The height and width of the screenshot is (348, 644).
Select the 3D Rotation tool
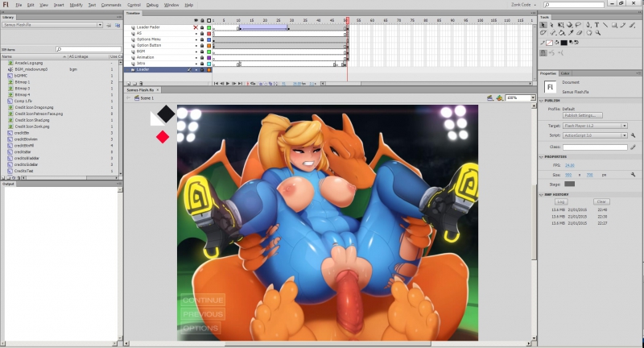pyautogui.click(x=570, y=25)
